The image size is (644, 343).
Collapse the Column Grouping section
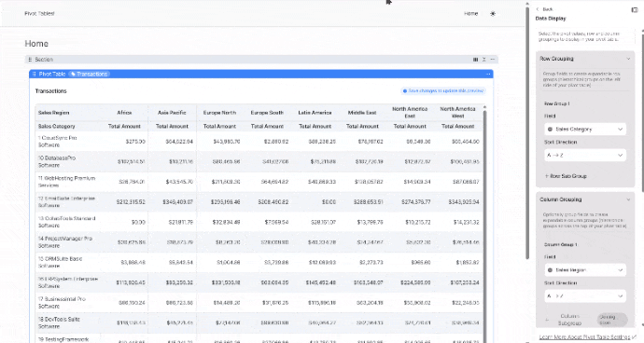click(x=628, y=199)
